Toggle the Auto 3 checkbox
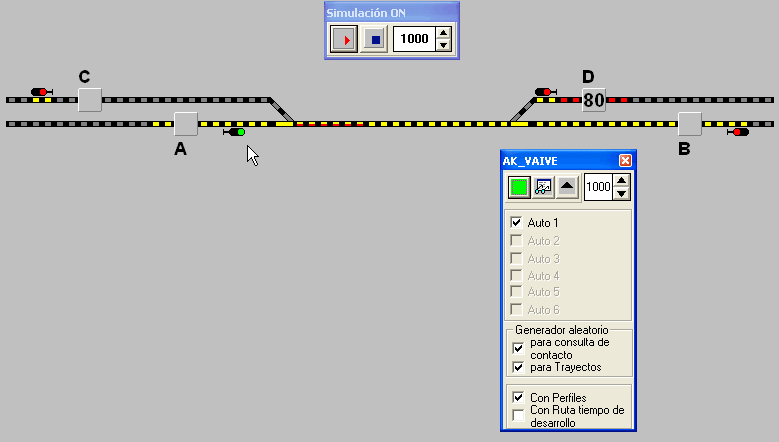Image resolution: width=779 pixels, height=442 pixels. coord(516,259)
